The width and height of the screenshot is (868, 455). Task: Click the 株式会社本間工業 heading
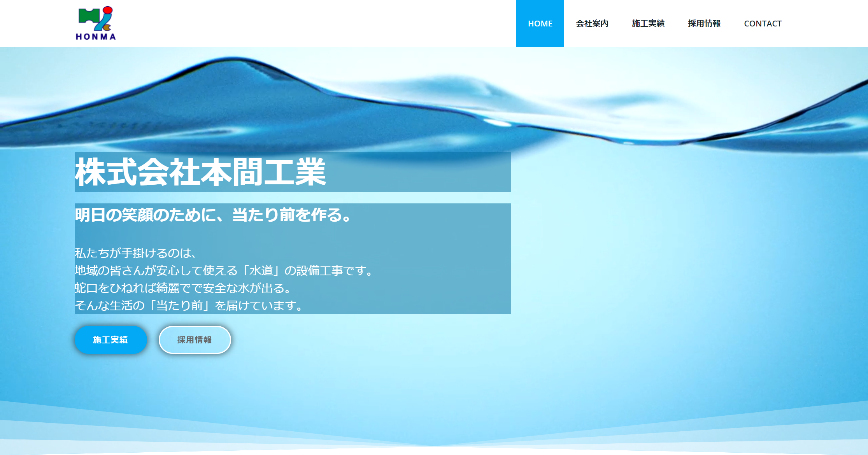200,172
